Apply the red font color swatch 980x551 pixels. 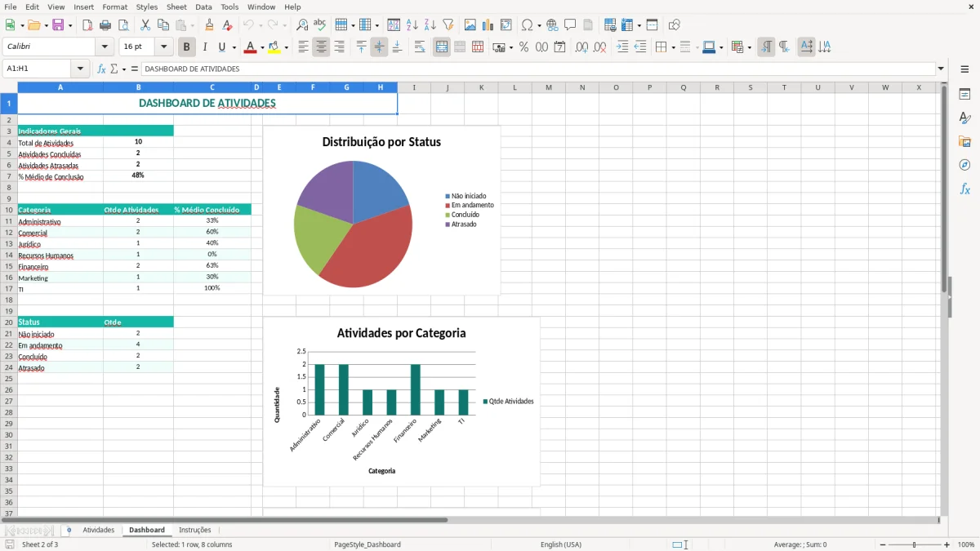(x=250, y=47)
